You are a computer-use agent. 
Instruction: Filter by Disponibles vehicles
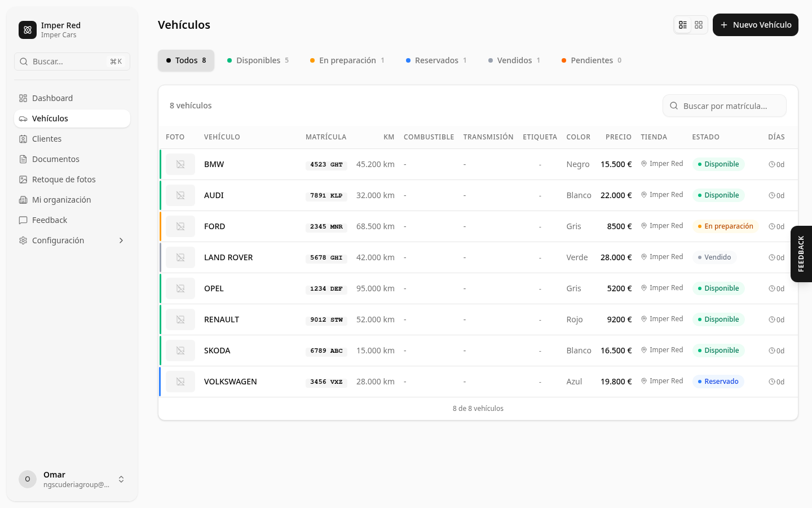(x=258, y=60)
